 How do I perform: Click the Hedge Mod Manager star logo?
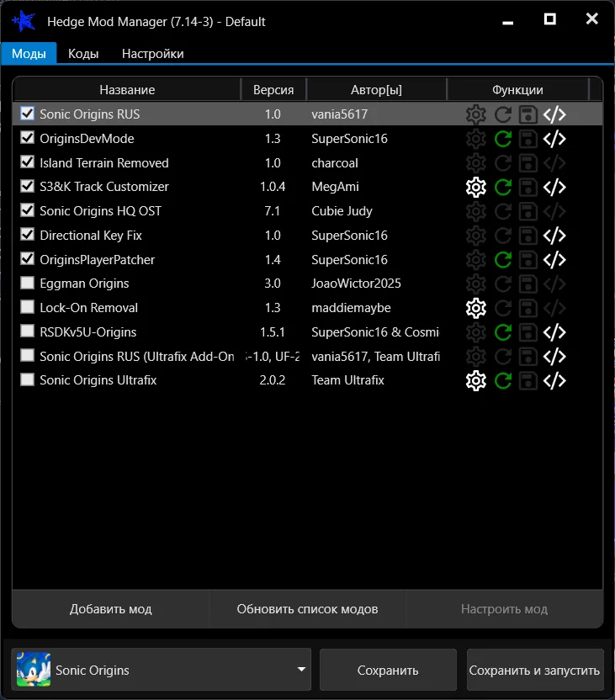coord(24,21)
